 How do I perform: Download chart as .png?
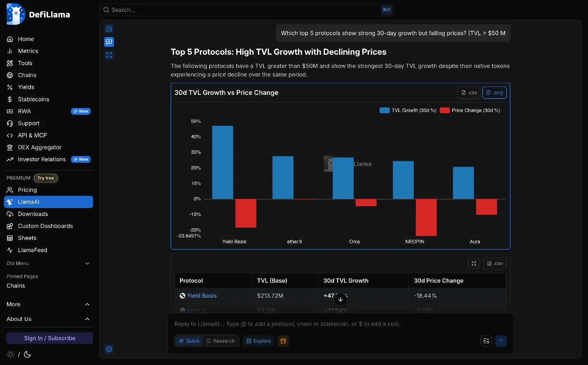click(495, 93)
